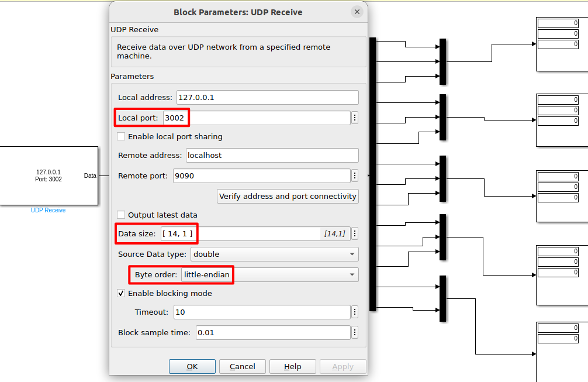Click the Local address input field
Image resolution: width=588 pixels, height=382 pixels.
[x=267, y=98]
